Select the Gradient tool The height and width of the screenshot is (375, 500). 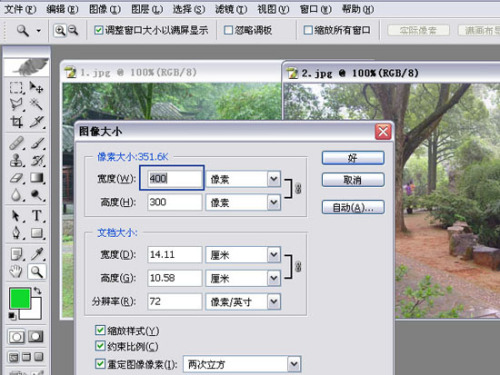(x=36, y=178)
